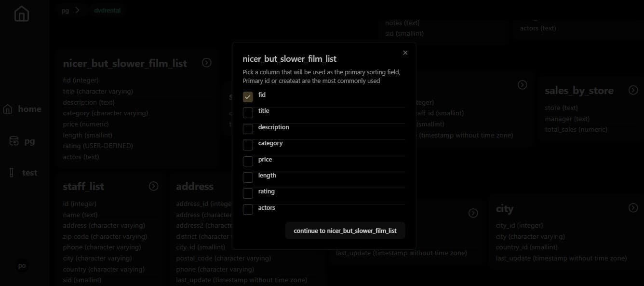Open staff_list table via its arrow icon
The width and height of the screenshot is (644, 286).
click(x=154, y=186)
